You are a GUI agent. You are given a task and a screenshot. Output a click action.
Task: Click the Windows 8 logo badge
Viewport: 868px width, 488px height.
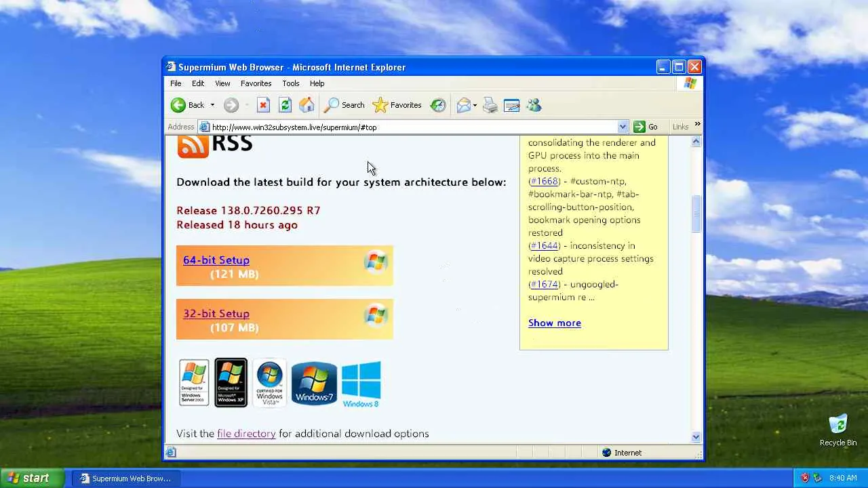[x=361, y=384]
